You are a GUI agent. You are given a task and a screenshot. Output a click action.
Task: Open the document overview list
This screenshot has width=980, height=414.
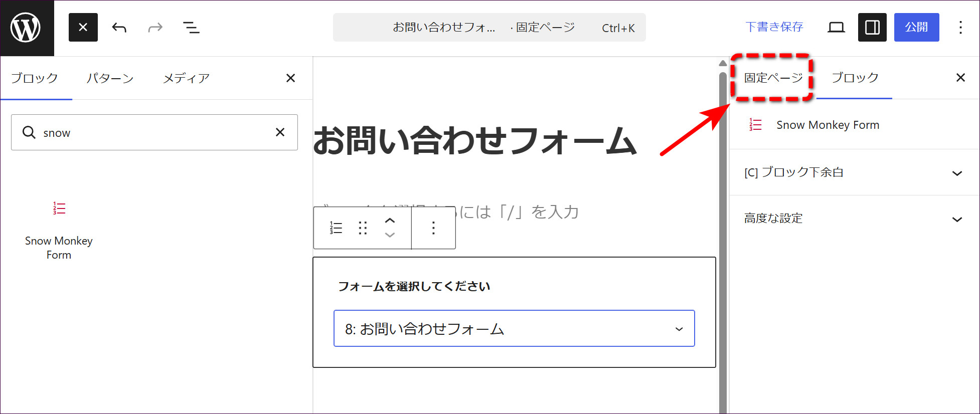[x=191, y=27]
